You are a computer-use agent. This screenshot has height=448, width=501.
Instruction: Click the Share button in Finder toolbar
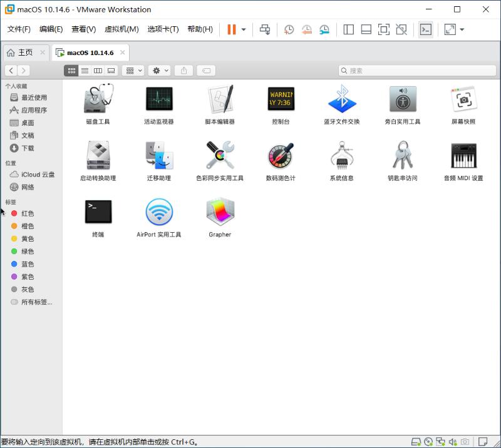point(183,70)
